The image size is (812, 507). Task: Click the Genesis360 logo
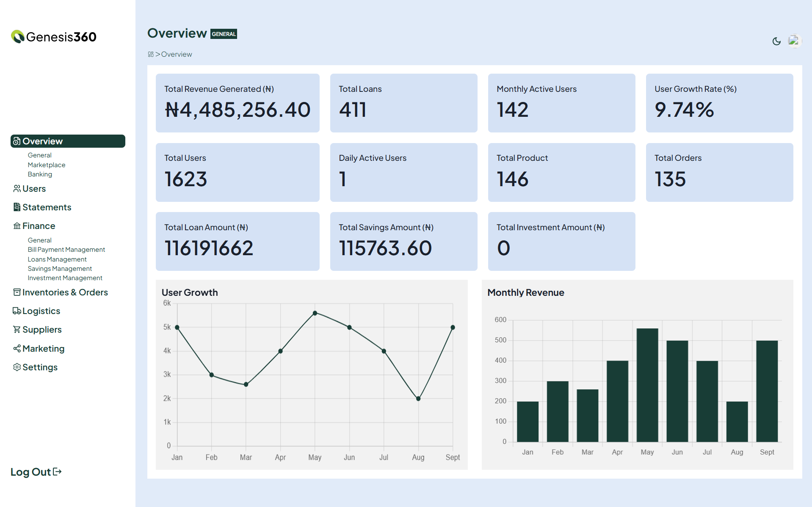54,37
